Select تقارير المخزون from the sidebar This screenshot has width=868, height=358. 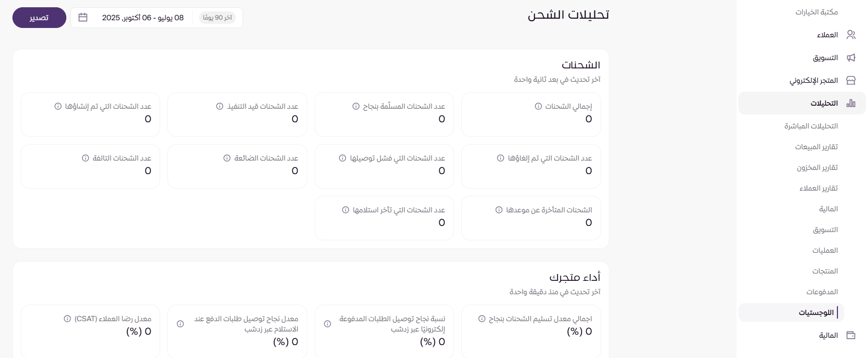coord(817,167)
